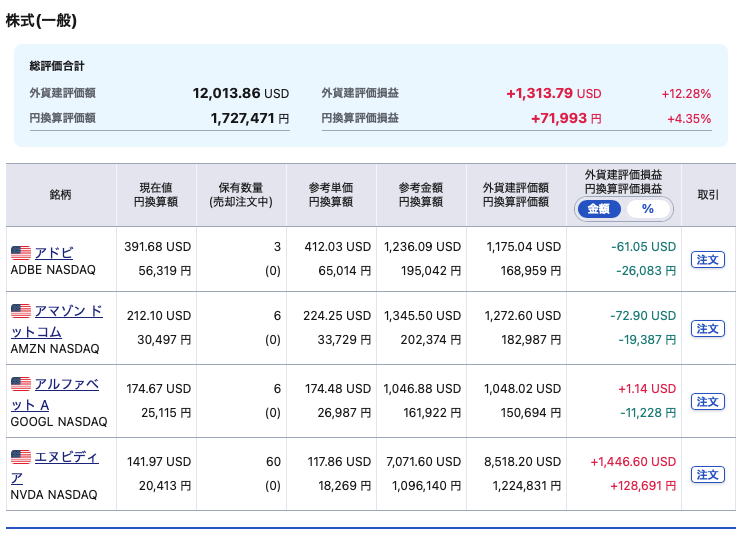Select the 174.67 USD current price
Viewport: 744px width, 540px height.
coord(158,389)
